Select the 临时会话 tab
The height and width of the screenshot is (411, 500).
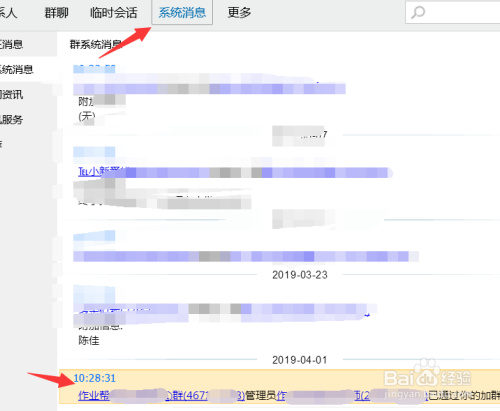[114, 13]
